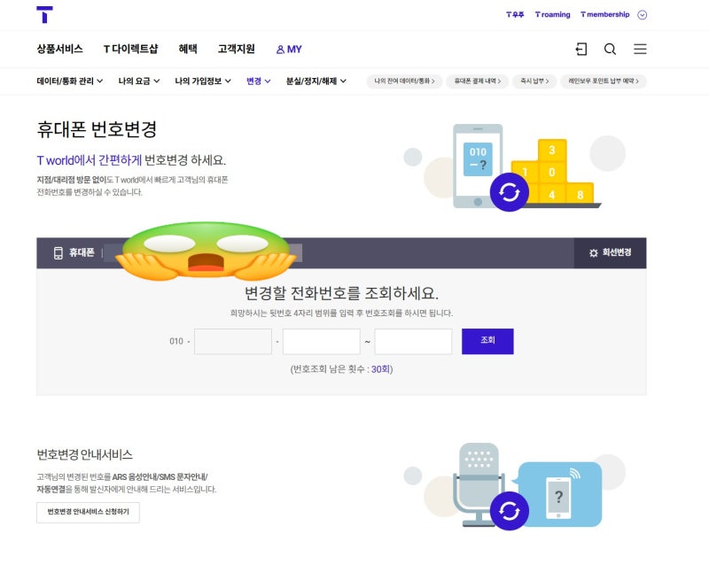Click the 변경할 전화번호를 조회하세요 heading
Screen dimensions: 709x588
(341, 293)
